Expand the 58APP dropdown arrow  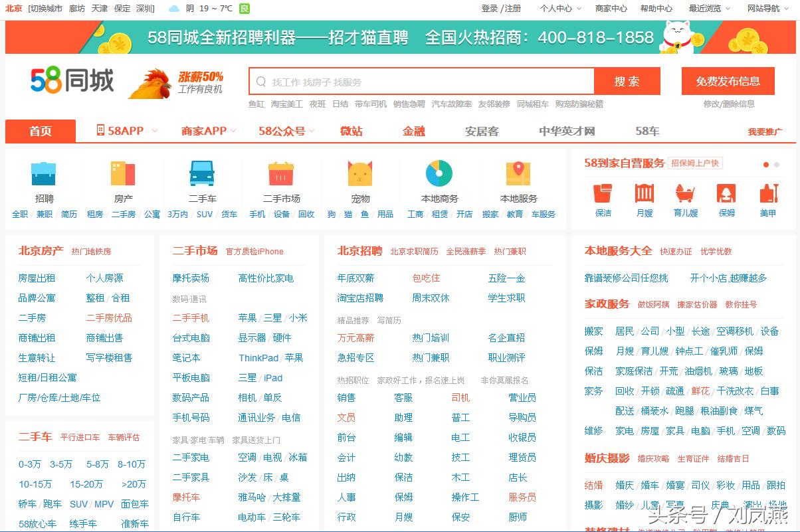coord(155,131)
